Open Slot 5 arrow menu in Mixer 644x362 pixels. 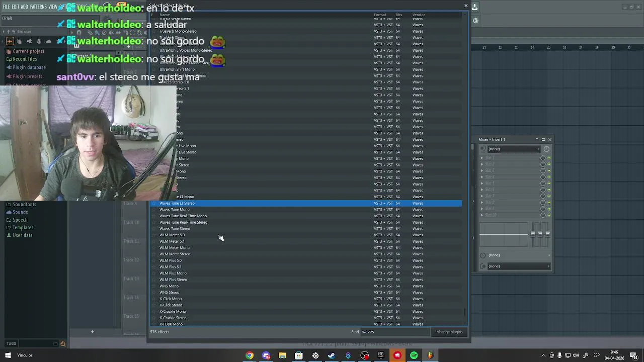[x=481, y=183]
